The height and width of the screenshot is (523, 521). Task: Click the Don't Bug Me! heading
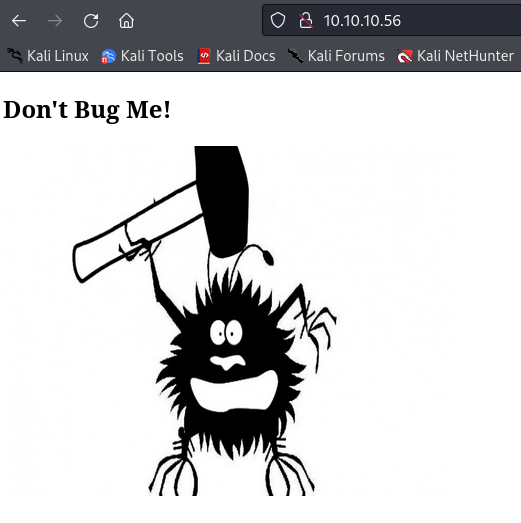pyautogui.click(x=87, y=109)
